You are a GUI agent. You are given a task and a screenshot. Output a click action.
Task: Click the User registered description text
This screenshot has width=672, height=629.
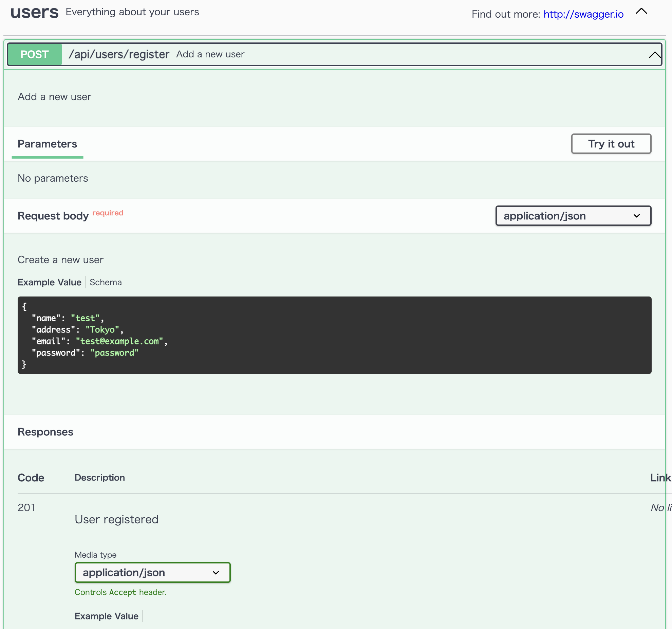click(116, 519)
